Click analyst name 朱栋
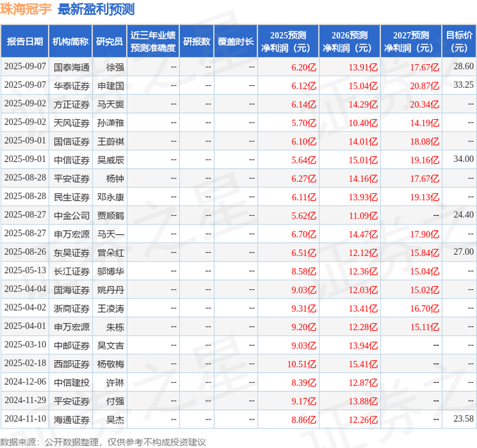Image resolution: width=477 pixels, height=448 pixels. click(115, 327)
